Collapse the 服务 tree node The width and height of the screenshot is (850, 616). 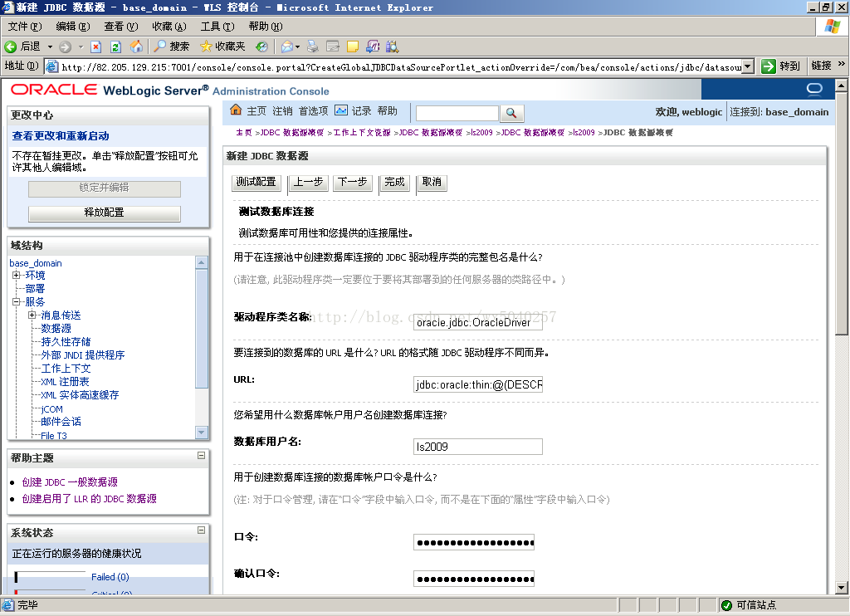pos(17,302)
